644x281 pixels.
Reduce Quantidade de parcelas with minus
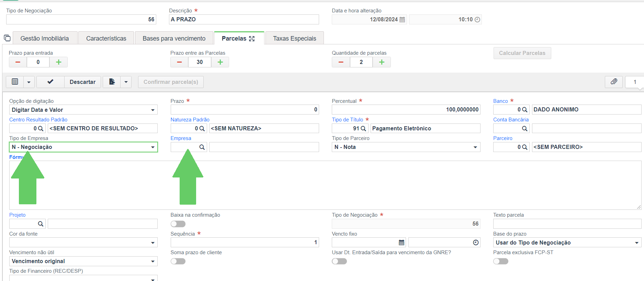341,62
